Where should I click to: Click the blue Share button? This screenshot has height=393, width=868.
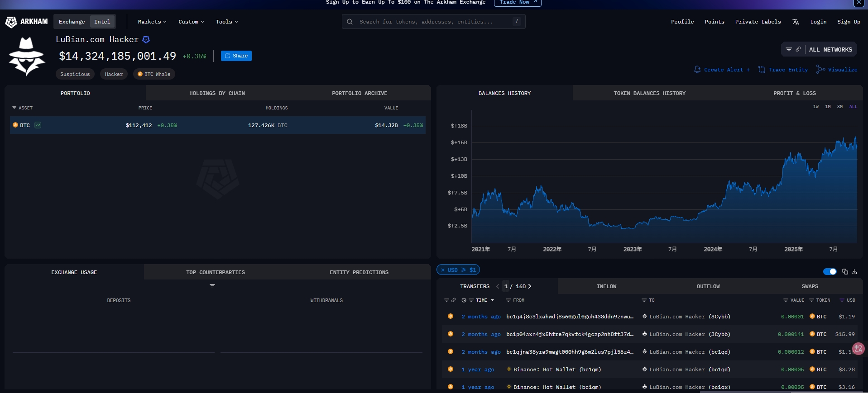(236, 56)
